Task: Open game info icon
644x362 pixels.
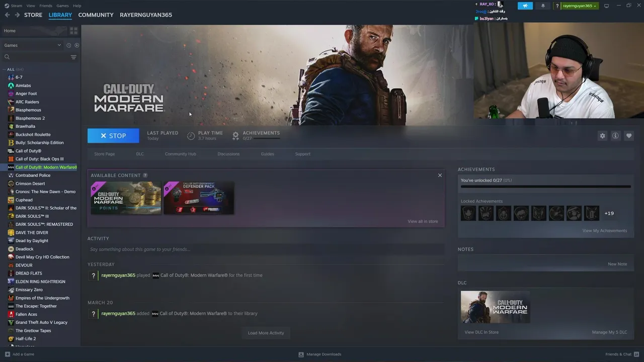Action: click(615, 136)
